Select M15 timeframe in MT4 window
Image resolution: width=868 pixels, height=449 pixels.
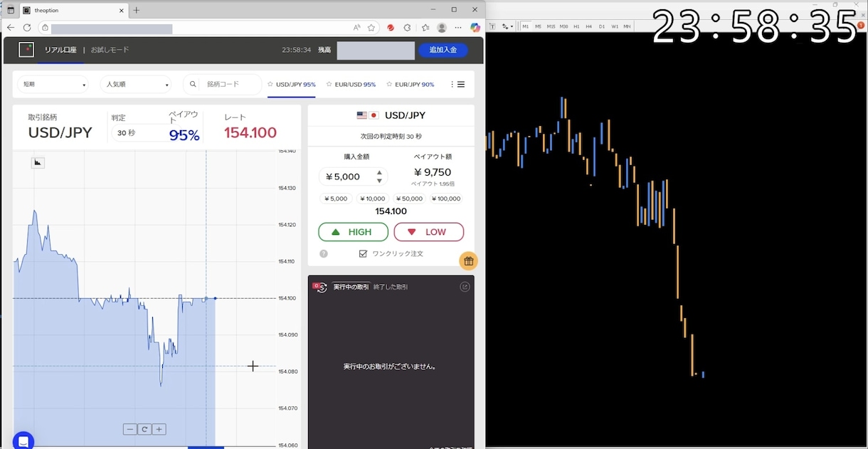click(x=551, y=26)
